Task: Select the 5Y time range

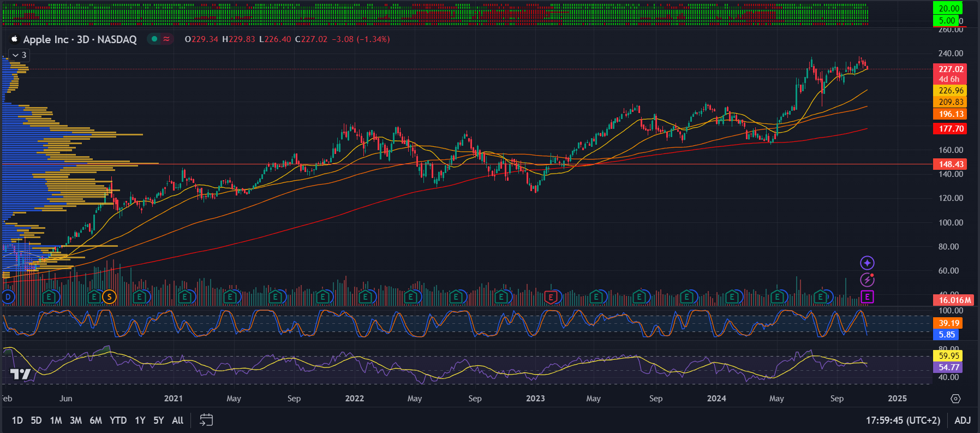Action: (159, 420)
